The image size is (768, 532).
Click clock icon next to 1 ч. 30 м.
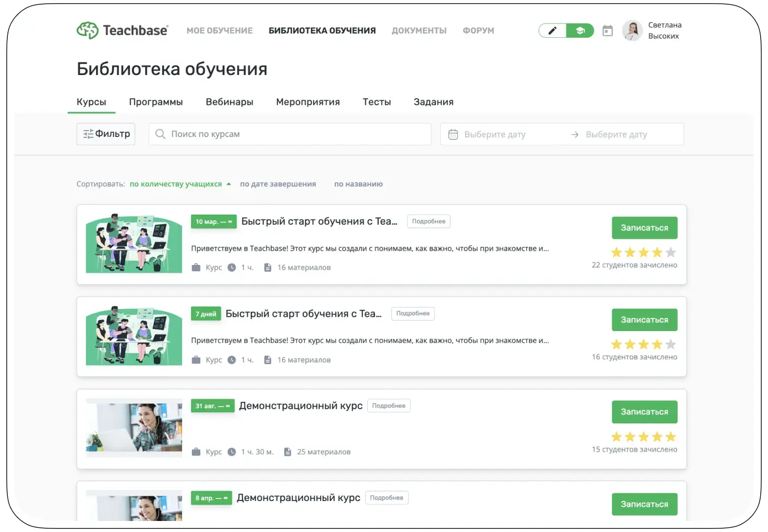[232, 452]
